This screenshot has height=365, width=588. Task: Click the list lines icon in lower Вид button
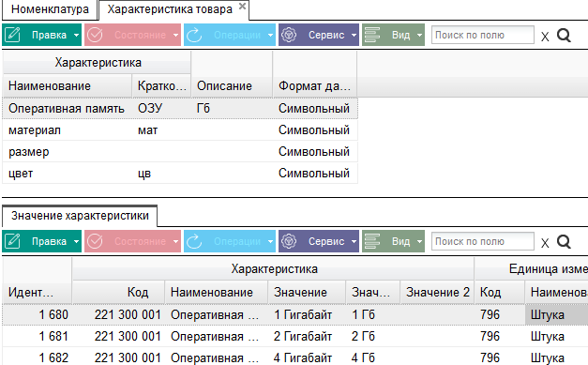point(372,241)
